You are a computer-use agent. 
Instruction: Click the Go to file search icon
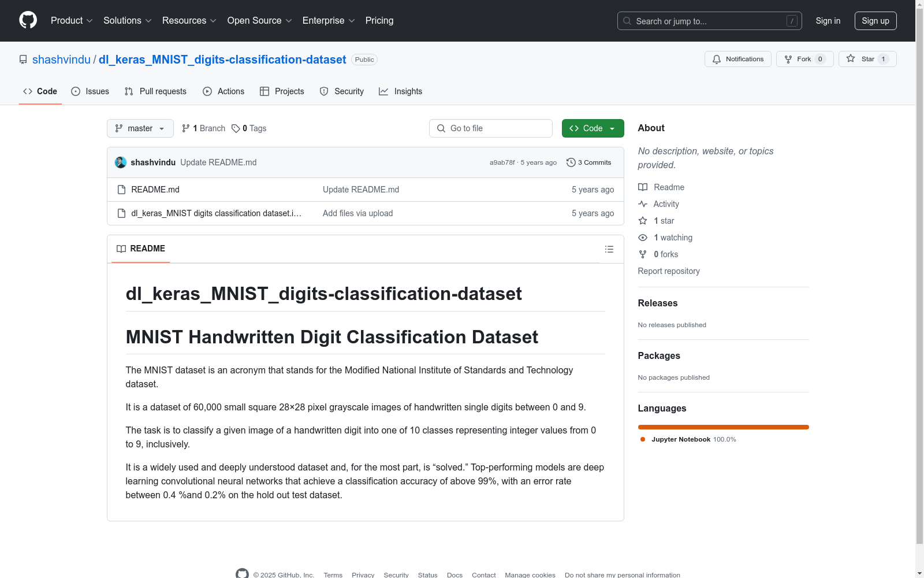[441, 128]
